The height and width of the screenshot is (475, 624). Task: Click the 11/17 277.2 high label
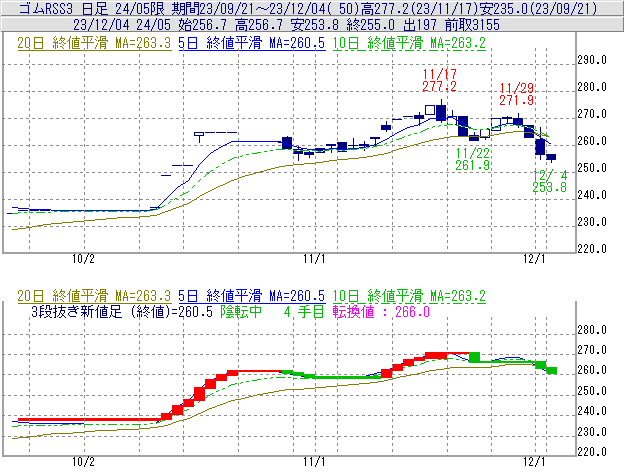click(x=439, y=80)
